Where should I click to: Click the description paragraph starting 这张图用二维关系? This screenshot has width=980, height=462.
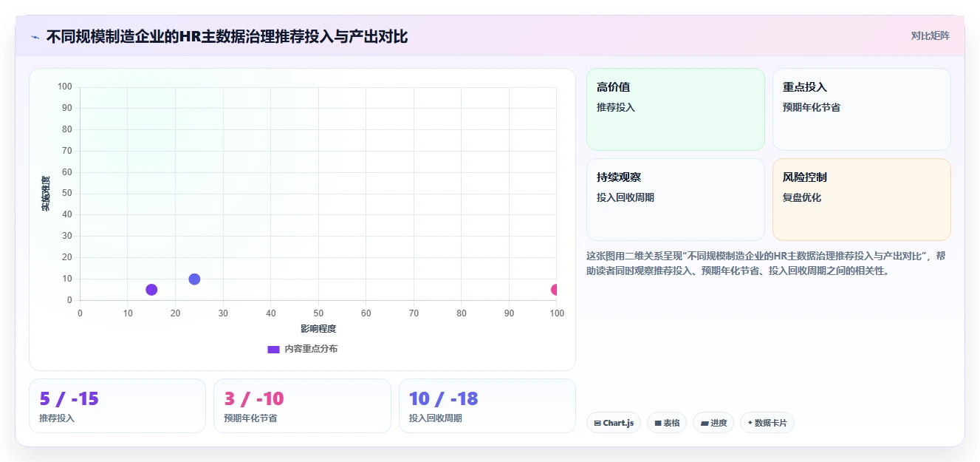[x=766, y=263]
